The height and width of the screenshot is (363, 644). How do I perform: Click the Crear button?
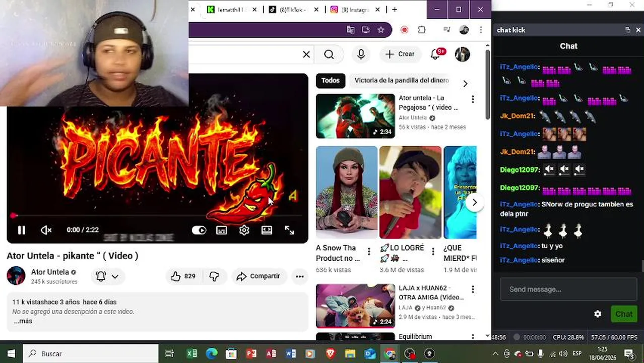point(400,54)
